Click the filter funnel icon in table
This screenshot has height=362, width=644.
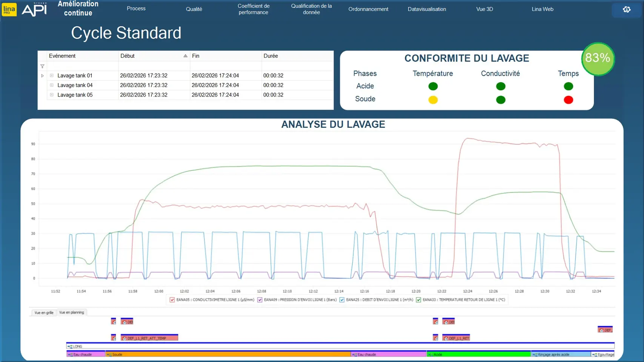[x=42, y=66]
